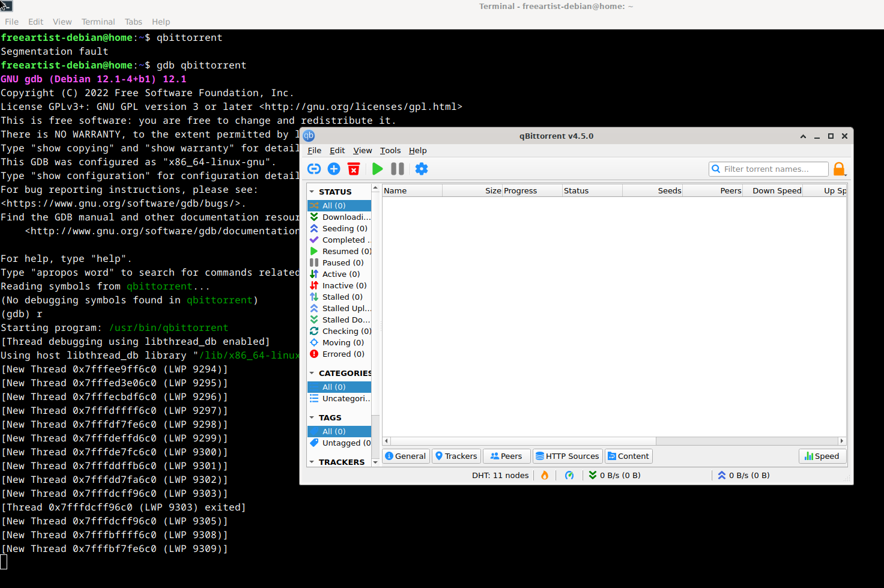884x588 pixels.
Task: Open qBittorrent Help menu
Action: (417, 150)
